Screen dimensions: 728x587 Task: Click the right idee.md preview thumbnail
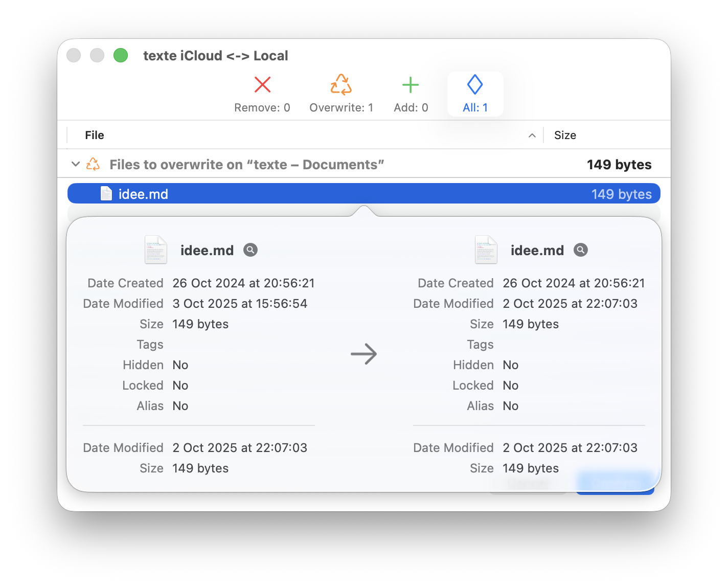[x=486, y=250]
